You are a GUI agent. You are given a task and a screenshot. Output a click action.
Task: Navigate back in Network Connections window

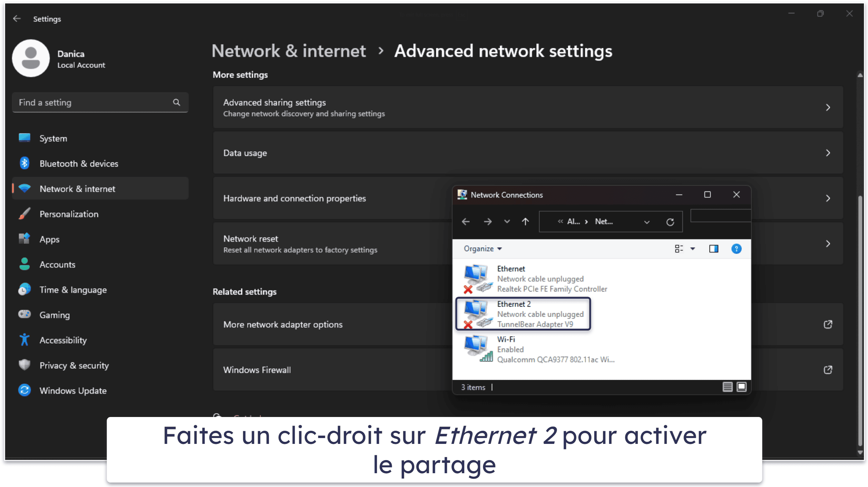coord(466,221)
